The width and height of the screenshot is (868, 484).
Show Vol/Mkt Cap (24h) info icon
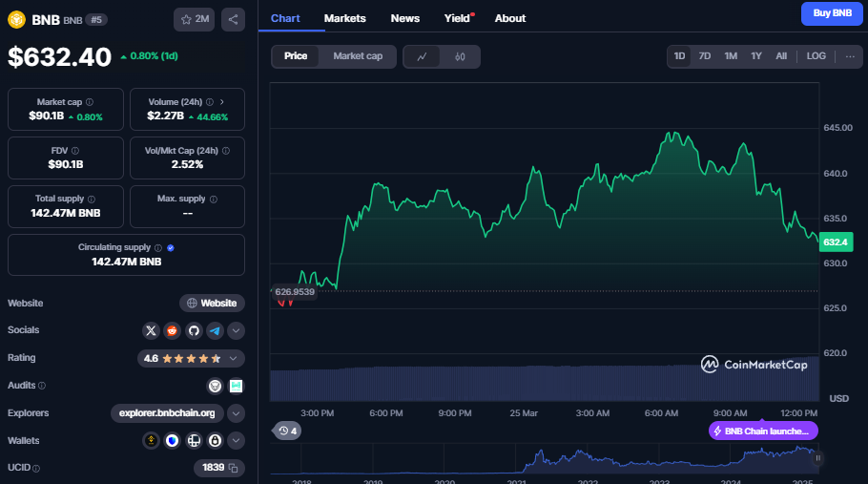pos(226,151)
